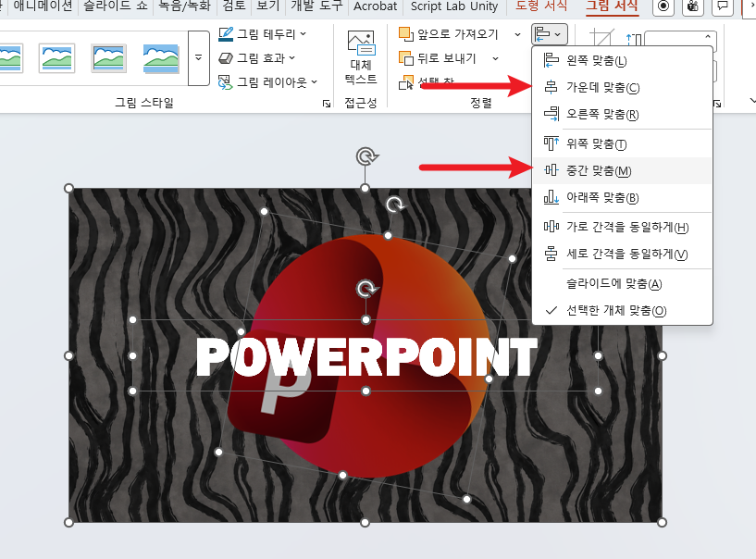The height and width of the screenshot is (559, 756).
Task: Open 대체 텍스트 alt text button
Action: coord(361,57)
